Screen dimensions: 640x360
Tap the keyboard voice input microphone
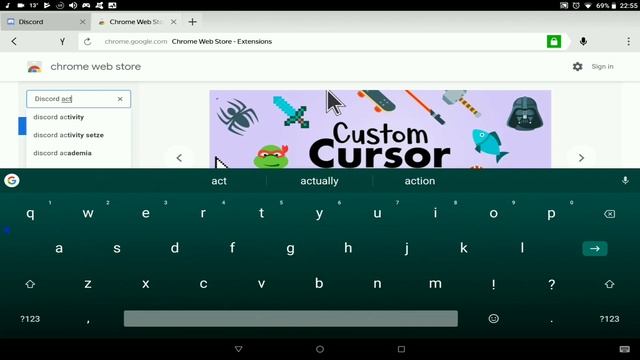(x=625, y=180)
